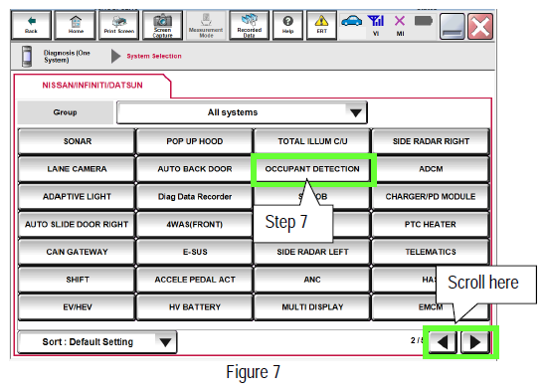The width and height of the screenshot is (546, 392).
Task: Select the NISSAN/INFINITI/DATSUN tab
Action: tap(92, 86)
